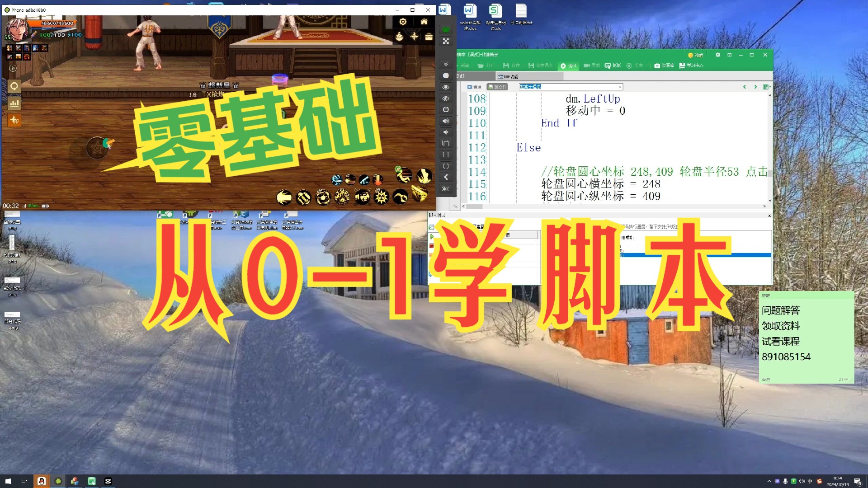Switch to normal view mode button

(474, 87)
